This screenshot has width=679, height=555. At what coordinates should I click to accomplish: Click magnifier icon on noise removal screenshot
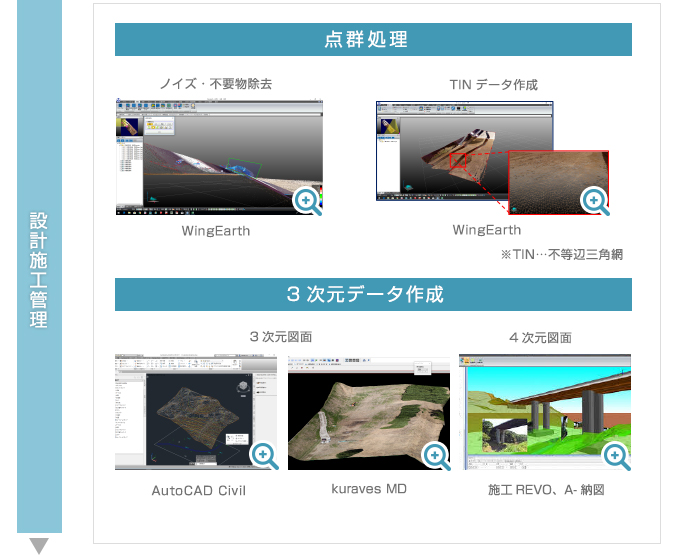click(307, 200)
